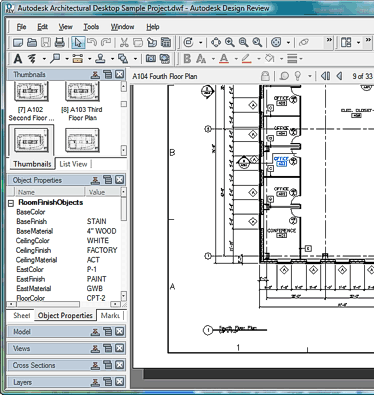The height and width of the screenshot is (395, 374).
Task: Select the Callout markup tool
Action: [55, 59]
